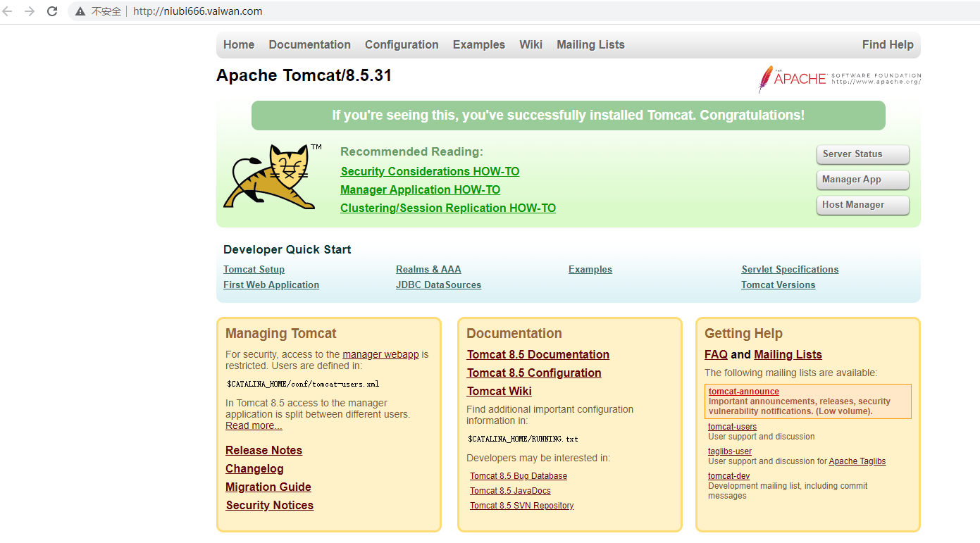980x543 pixels.
Task: Click the not-secure warning triangle icon
Action: (80, 11)
